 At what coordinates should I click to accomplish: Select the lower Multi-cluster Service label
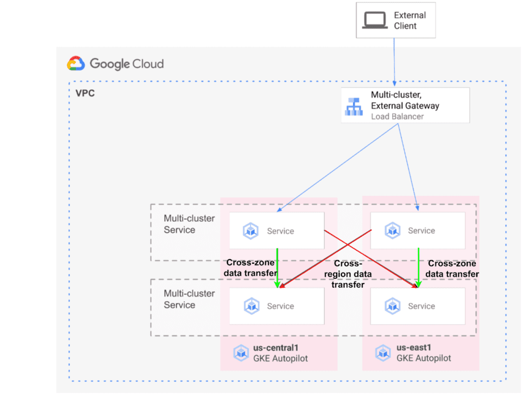coord(189,299)
